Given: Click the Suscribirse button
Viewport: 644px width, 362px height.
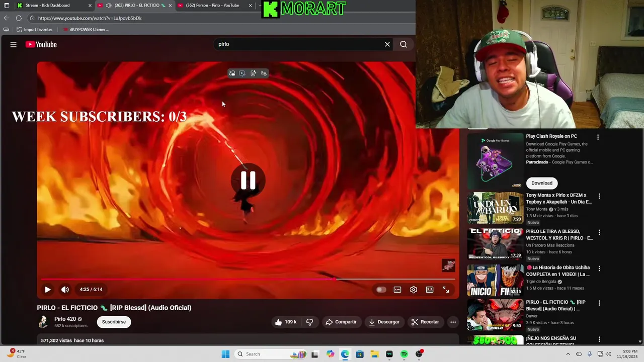Looking at the screenshot, I should (114, 322).
